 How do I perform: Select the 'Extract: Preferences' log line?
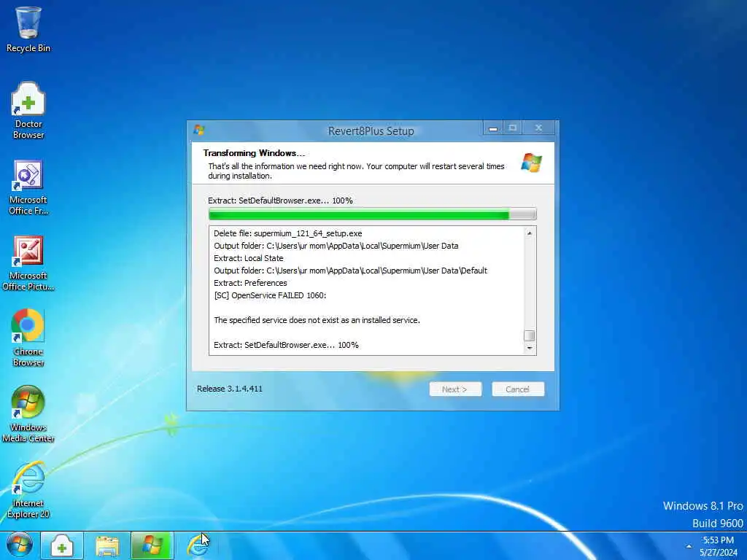tap(250, 283)
